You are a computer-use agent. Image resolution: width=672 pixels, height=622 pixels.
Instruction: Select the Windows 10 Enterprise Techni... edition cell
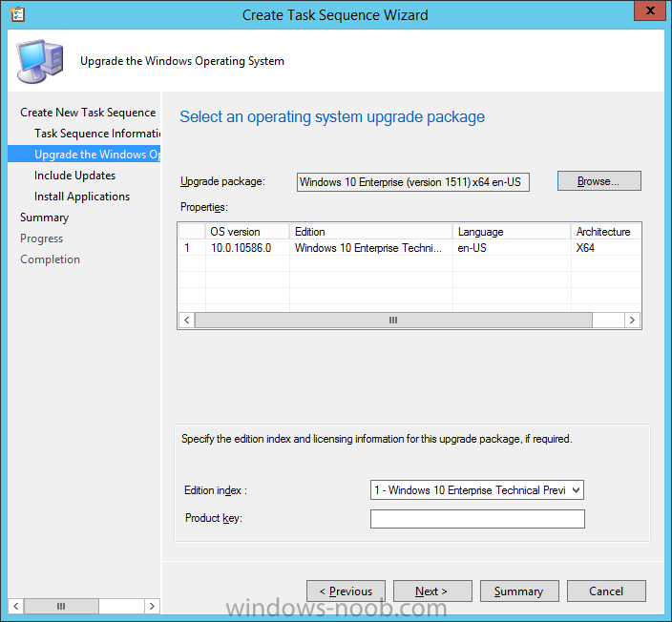(x=370, y=248)
